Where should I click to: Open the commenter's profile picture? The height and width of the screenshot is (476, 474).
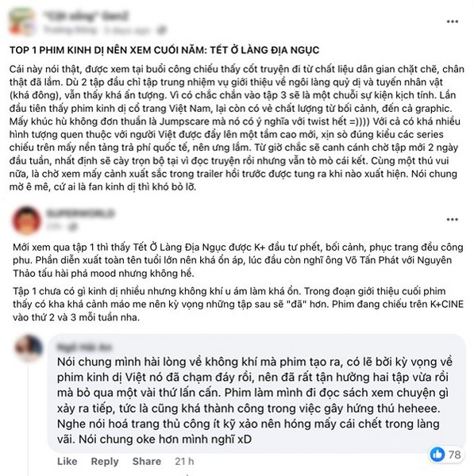point(29,347)
